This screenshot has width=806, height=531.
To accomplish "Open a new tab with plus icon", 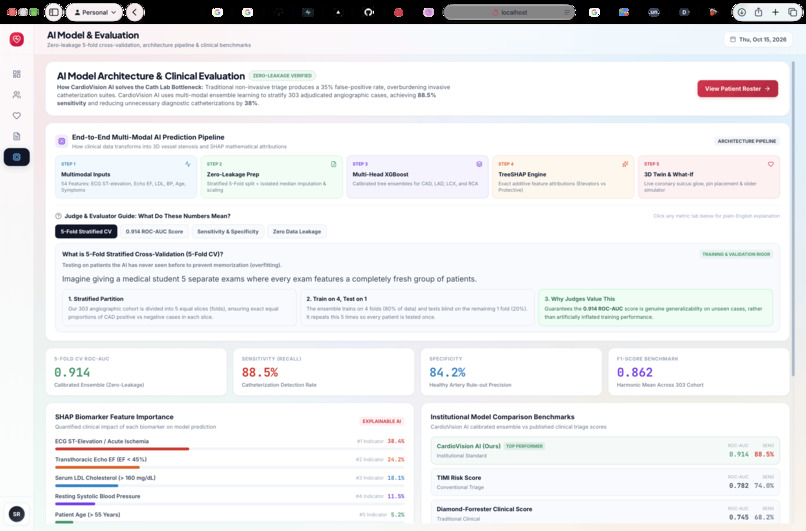I will tap(775, 12).
